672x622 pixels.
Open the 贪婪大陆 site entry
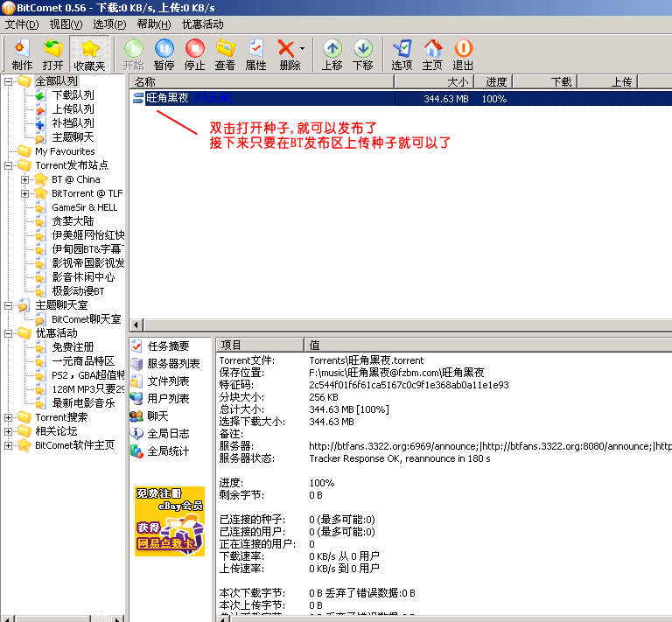[x=73, y=221]
